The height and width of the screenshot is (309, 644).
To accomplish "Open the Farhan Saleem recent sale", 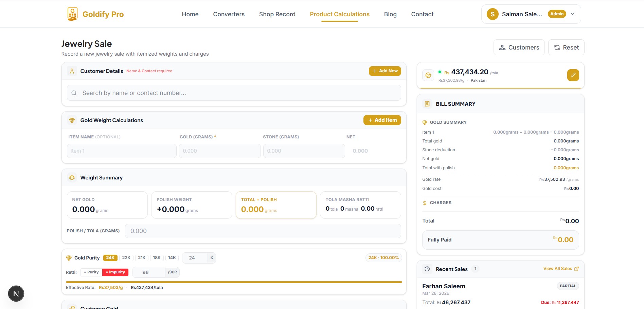I will pyautogui.click(x=501, y=294).
